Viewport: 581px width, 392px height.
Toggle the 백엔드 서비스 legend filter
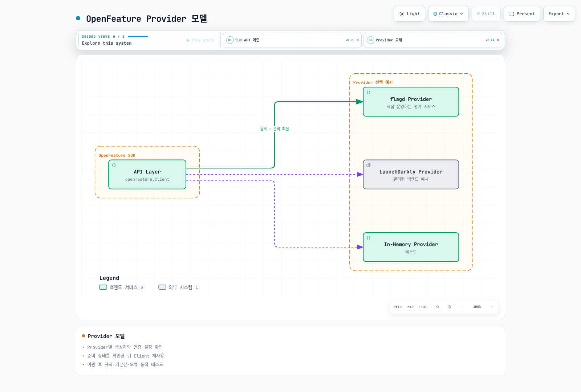(122, 287)
